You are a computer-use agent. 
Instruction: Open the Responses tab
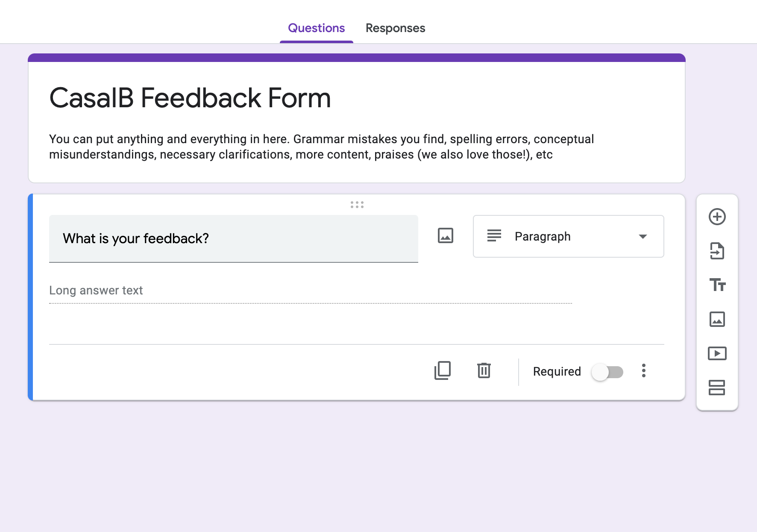pyautogui.click(x=395, y=28)
